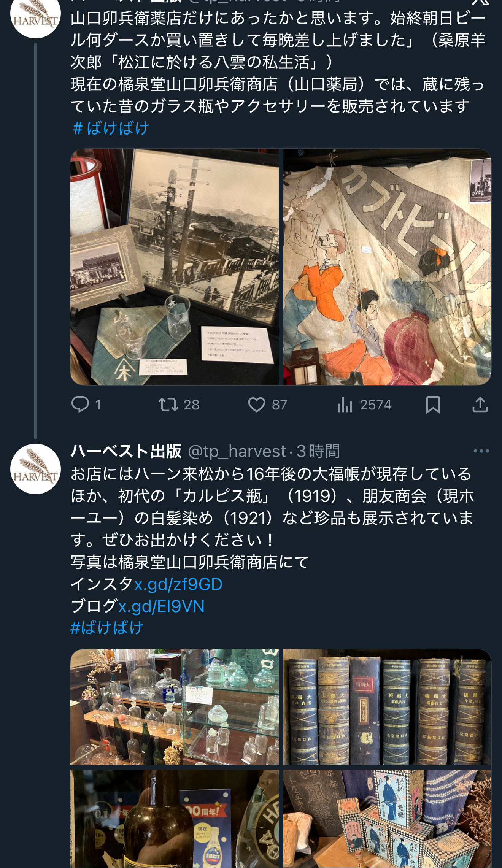The width and height of the screenshot is (502, 868).
Task: Open more options on second tweet
Action: [x=481, y=451]
